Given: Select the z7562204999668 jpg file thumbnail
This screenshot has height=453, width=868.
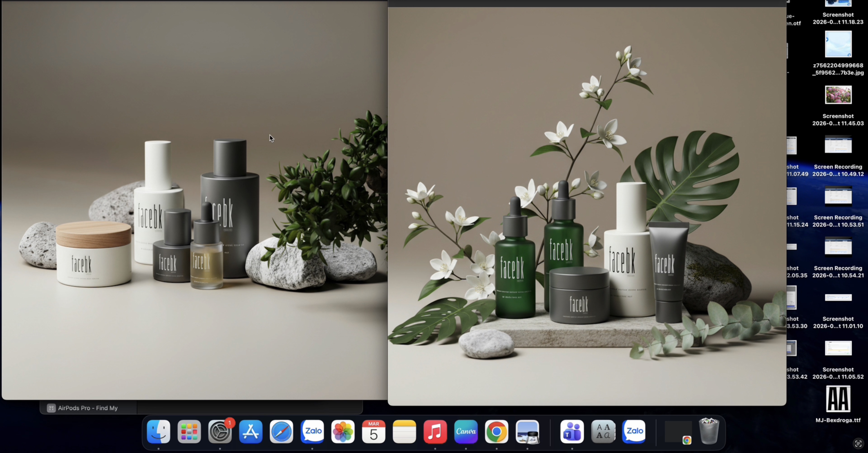Looking at the screenshot, I should (838, 44).
